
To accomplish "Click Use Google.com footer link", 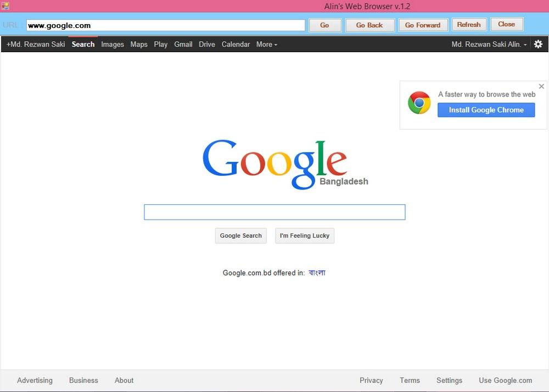I will tap(505, 380).
